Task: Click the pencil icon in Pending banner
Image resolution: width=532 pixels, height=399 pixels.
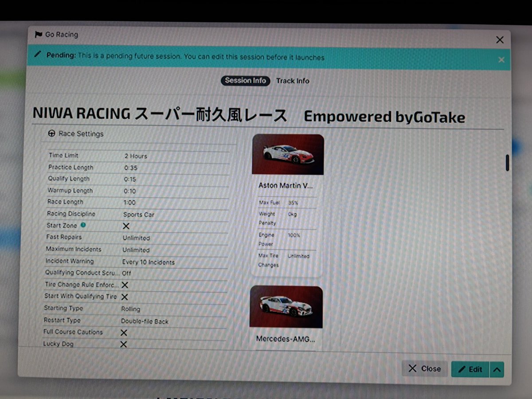Action: [x=38, y=55]
